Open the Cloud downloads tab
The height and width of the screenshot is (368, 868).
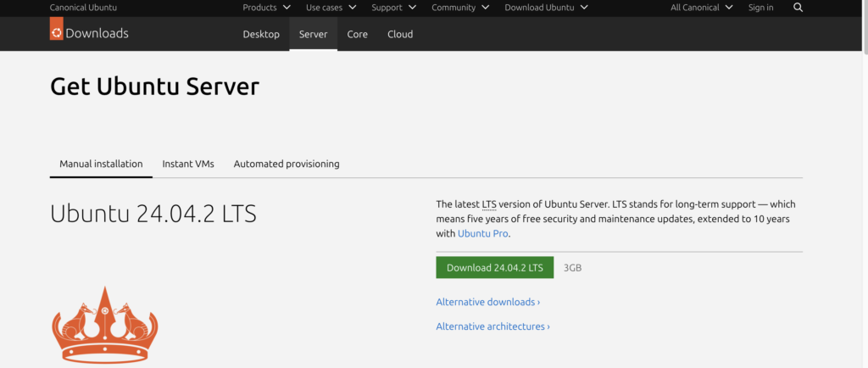click(400, 34)
